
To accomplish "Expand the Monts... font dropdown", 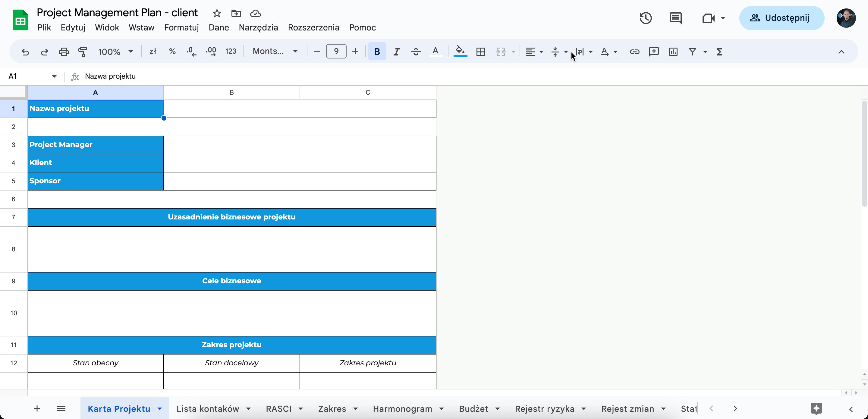I will (275, 51).
